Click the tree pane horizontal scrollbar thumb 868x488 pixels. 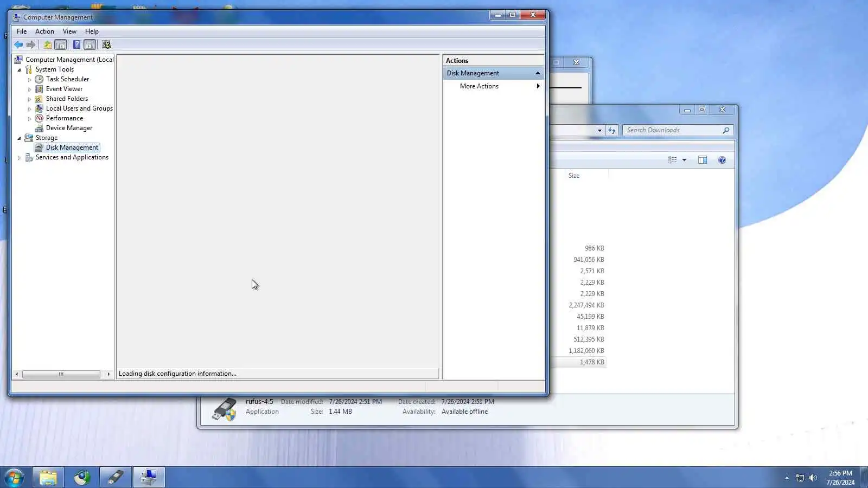pos(61,374)
